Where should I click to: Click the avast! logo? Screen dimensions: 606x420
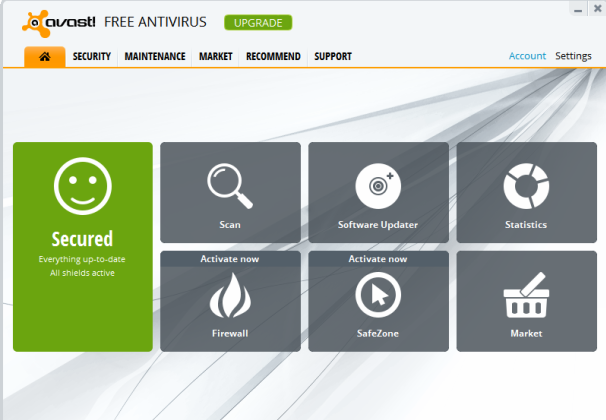[59, 23]
